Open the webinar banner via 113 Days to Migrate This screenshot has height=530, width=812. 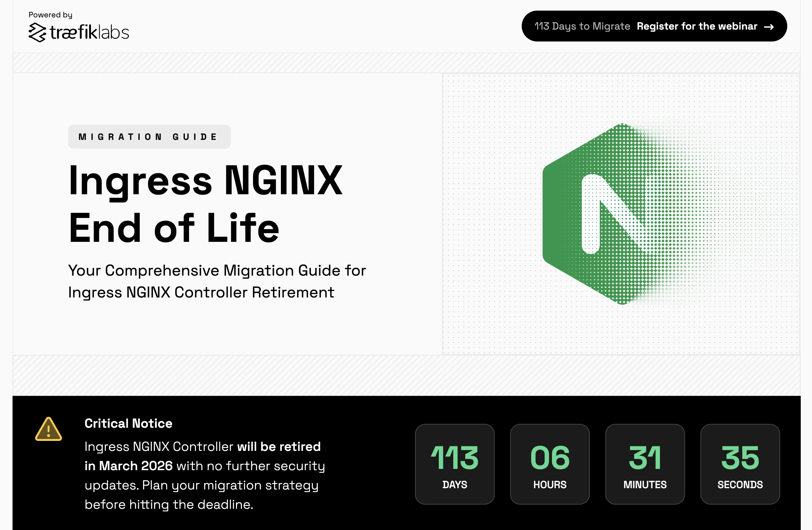pyautogui.click(x=582, y=26)
